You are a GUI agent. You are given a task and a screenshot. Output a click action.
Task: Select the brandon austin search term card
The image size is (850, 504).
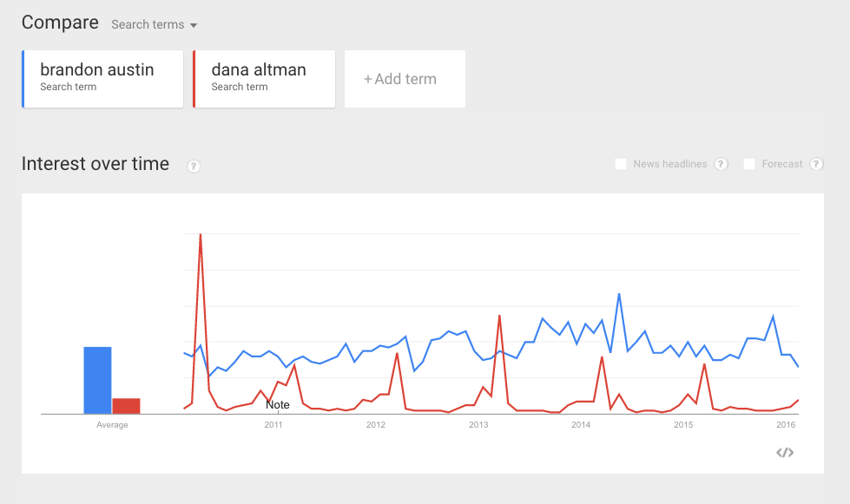102,79
